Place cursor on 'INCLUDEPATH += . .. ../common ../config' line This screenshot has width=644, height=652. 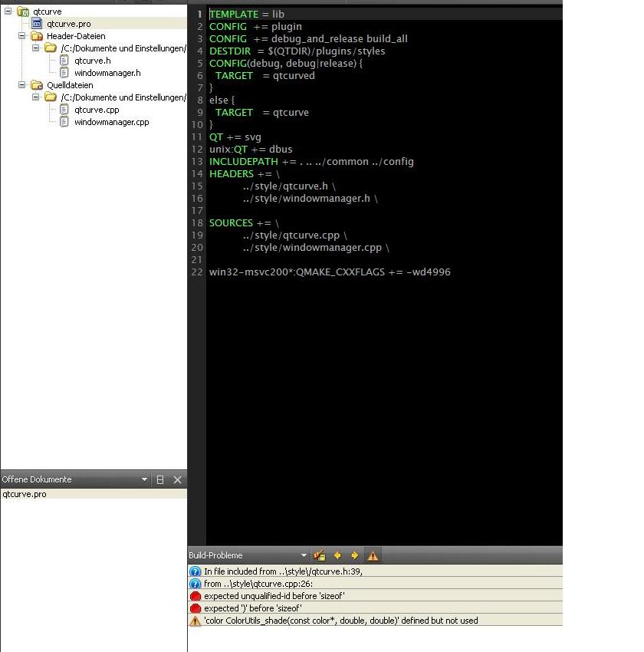click(x=311, y=162)
